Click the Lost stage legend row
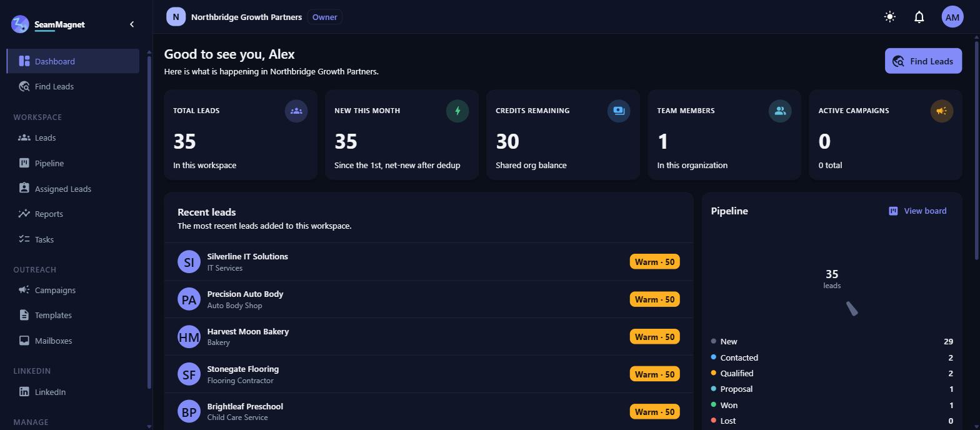This screenshot has height=430, width=980. pos(832,421)
